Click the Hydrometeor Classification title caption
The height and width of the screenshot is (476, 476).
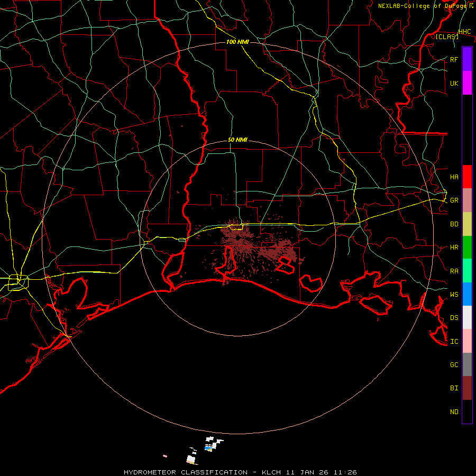click(240, 472)
